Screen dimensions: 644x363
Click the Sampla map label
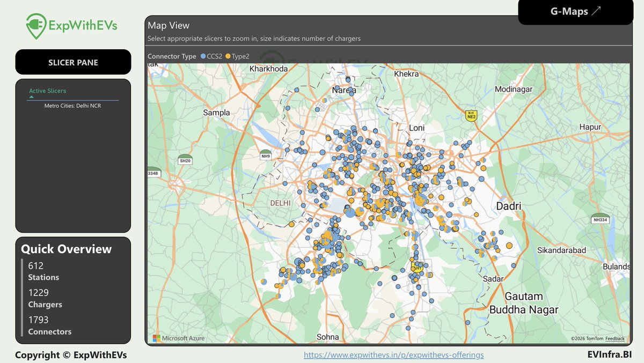(216, 113)
